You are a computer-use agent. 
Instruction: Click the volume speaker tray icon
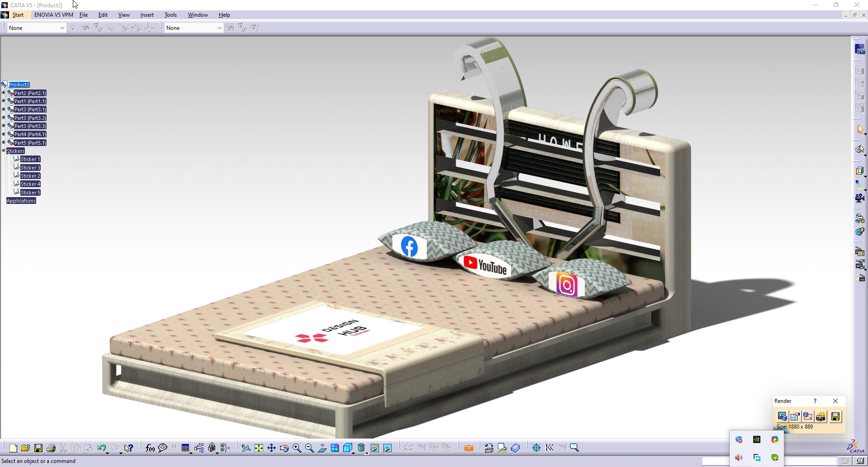coord(739,458)
